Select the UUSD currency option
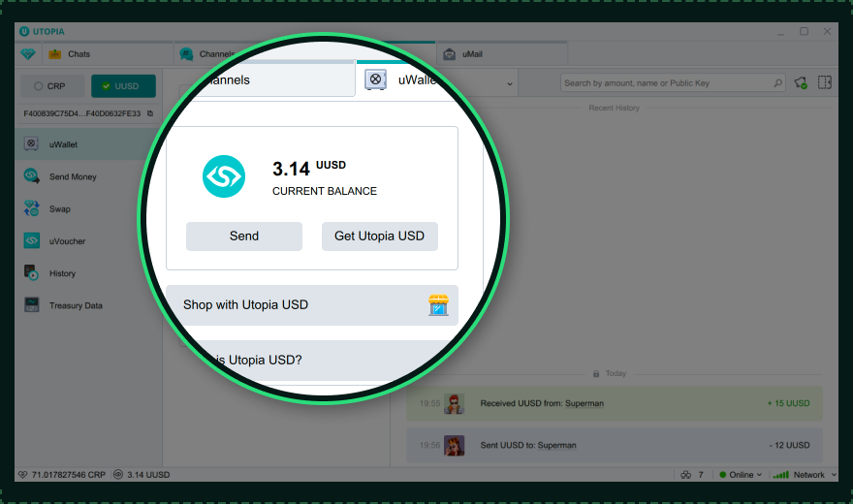The width and height of the screenshot is (853, 504). pyautogui.click(x=123, y=86)
